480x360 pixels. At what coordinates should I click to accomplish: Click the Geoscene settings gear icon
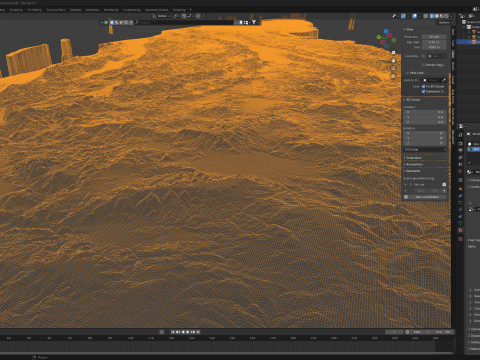(x=444, y=184)
